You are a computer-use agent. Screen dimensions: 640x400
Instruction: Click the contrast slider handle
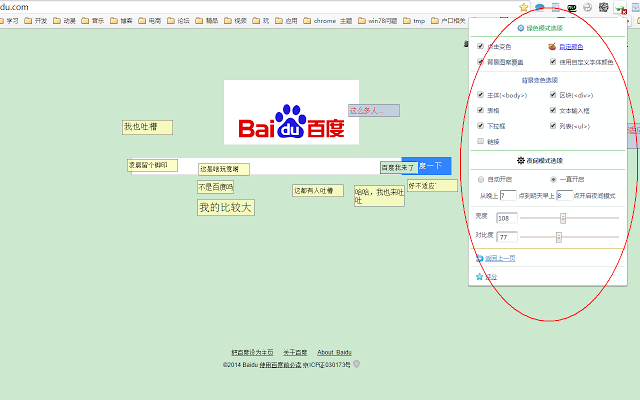(559, 237)
